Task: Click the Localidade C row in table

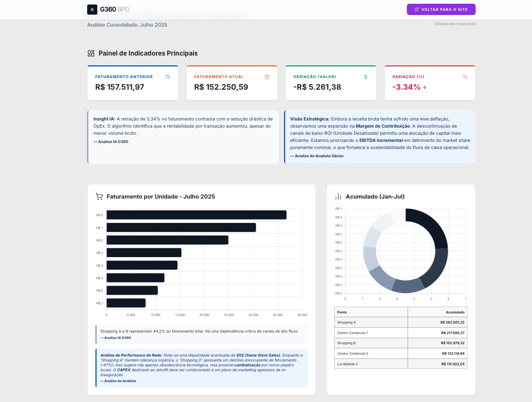Action: click(x=401, y=364)
